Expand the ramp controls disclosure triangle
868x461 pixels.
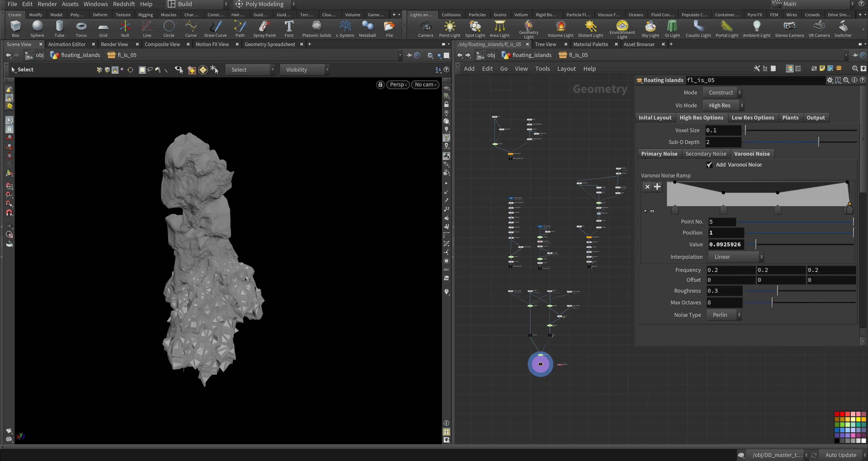pos(645,211)
